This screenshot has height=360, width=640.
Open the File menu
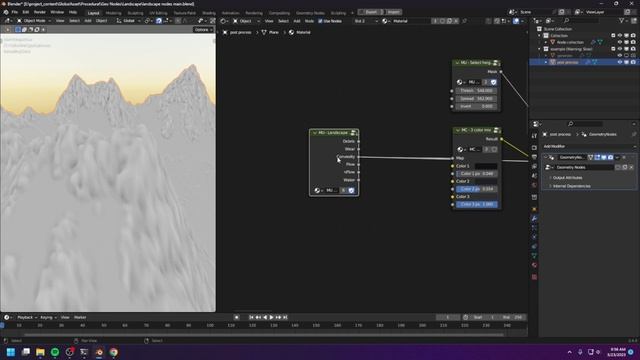[15, 12]
